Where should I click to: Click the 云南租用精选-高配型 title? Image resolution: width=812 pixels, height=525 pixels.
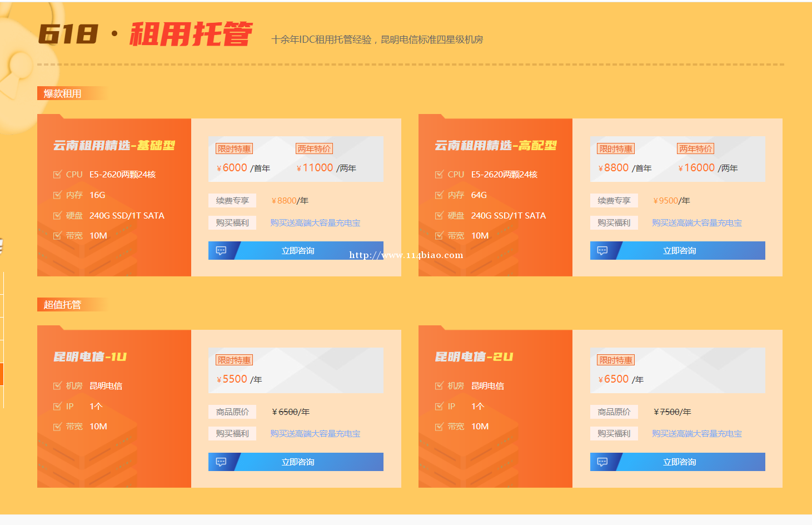point(496,146)
